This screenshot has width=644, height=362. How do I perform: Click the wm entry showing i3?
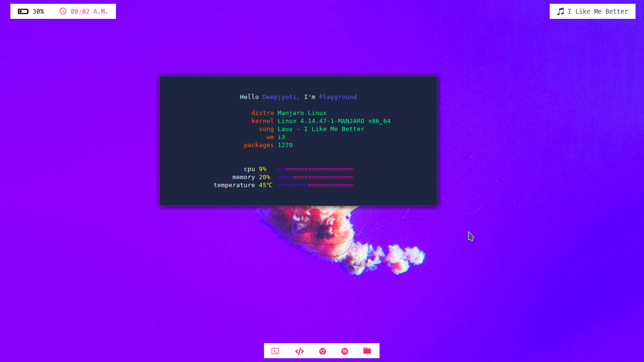[x=282, y=137]
